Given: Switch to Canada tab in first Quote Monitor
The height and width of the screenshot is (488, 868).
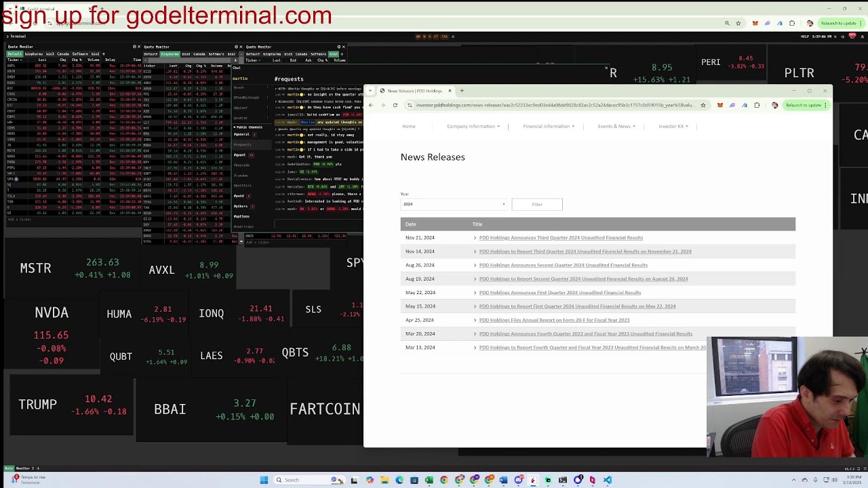Looking at the screenshot, I should point(64,54).
